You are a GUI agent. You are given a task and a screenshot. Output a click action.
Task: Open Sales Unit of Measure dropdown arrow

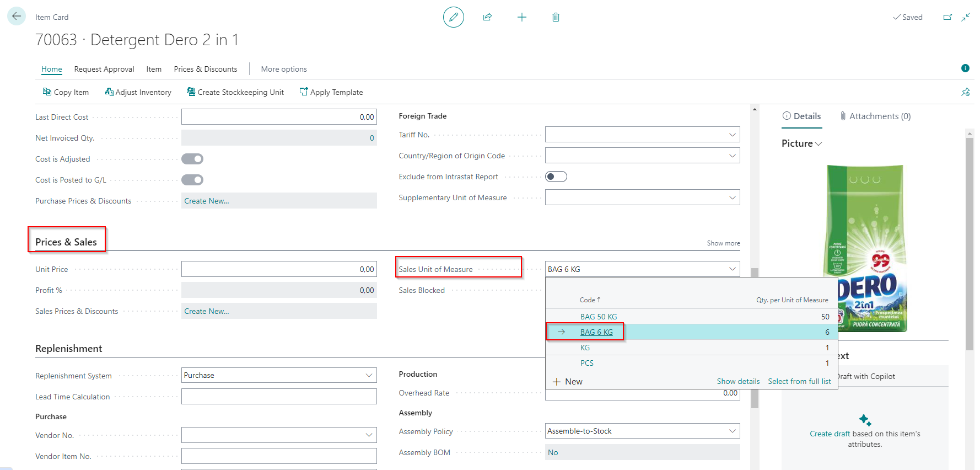733,269
